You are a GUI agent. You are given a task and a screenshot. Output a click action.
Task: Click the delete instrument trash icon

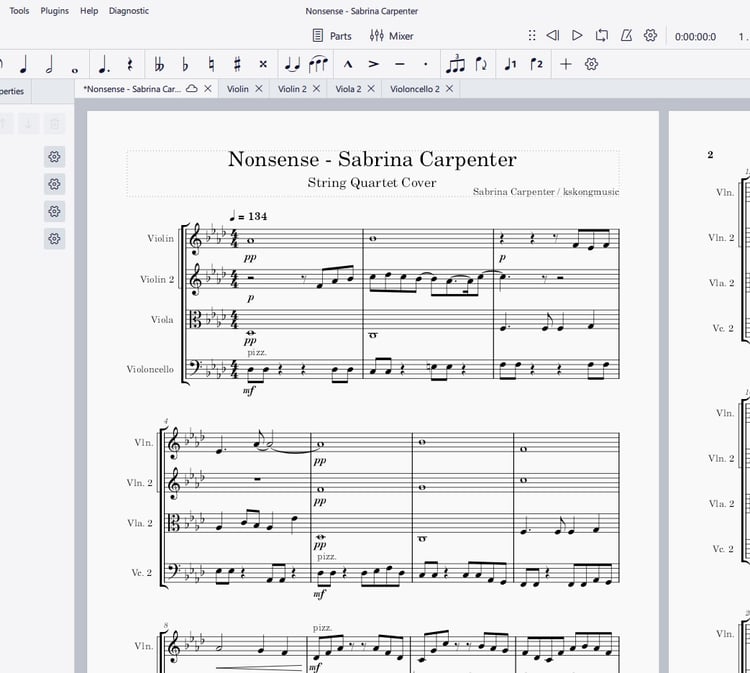coord(55,124)
